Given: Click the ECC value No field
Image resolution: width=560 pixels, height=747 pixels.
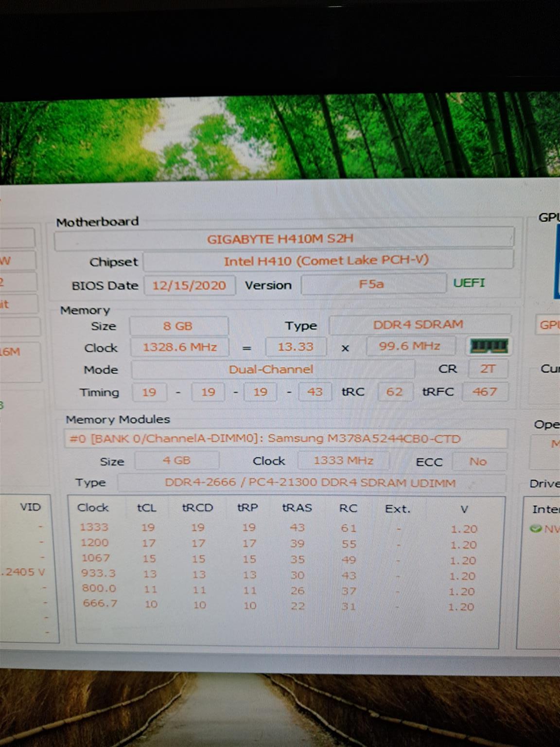Looking at the screenshot, I should (478, 461).
